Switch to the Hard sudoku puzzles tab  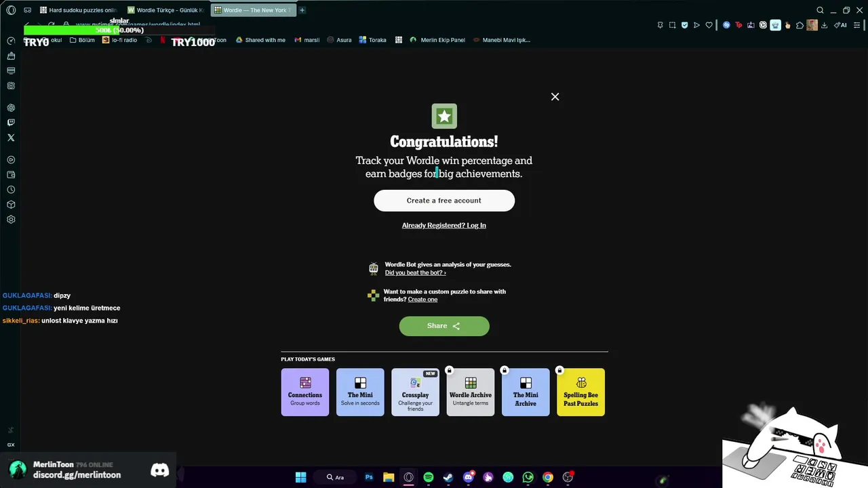point(78,10)
